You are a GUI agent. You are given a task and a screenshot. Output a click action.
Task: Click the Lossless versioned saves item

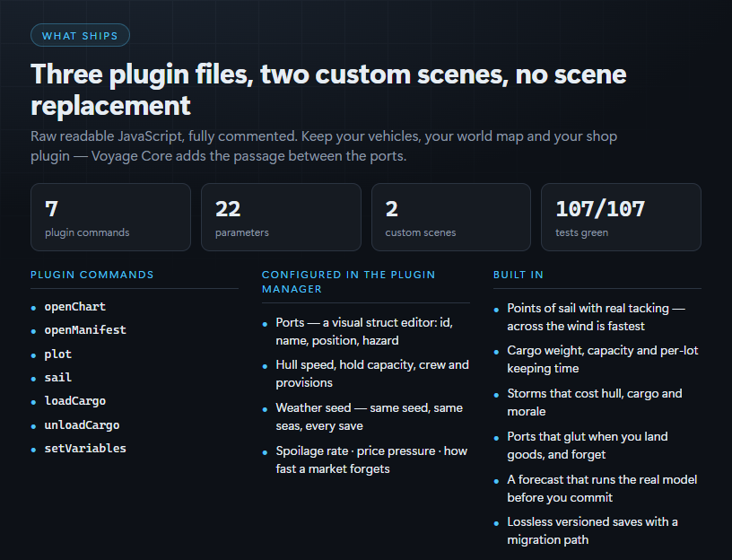click(x=592, y=530)
